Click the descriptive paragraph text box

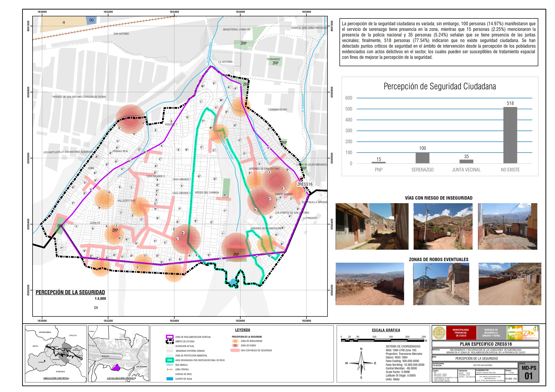click(x=439, y=42)
